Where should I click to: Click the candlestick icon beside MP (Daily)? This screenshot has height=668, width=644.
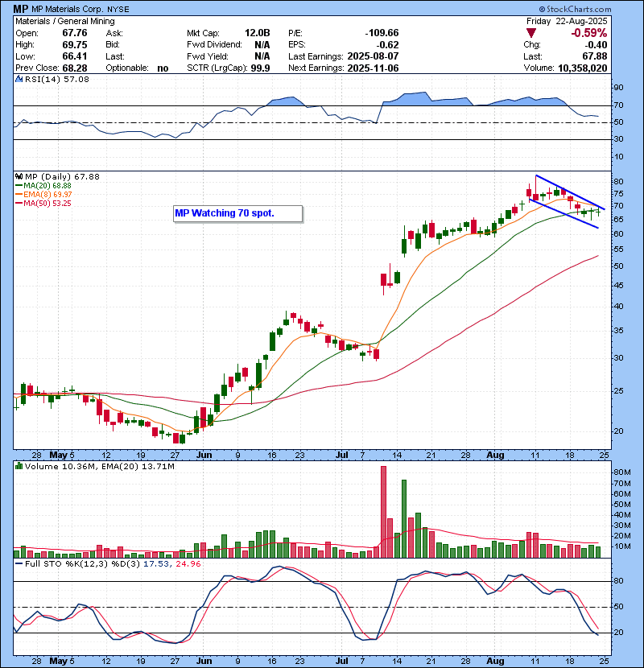tap(19, 176)
